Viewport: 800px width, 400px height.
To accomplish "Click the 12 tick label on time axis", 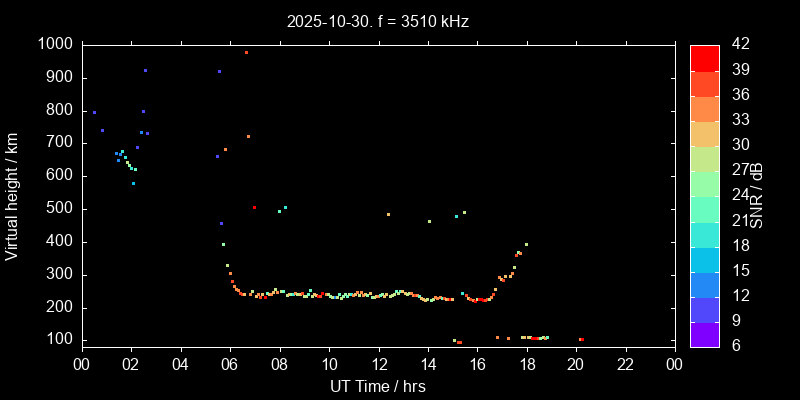I will pyautogui.click(x=378, y=364).
